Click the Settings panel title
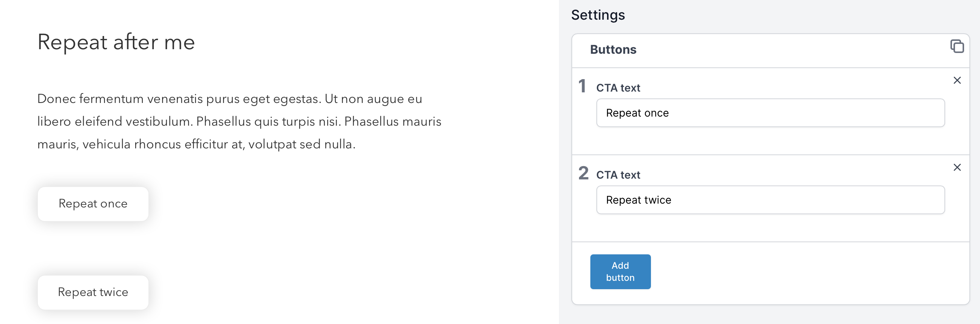 598,15
